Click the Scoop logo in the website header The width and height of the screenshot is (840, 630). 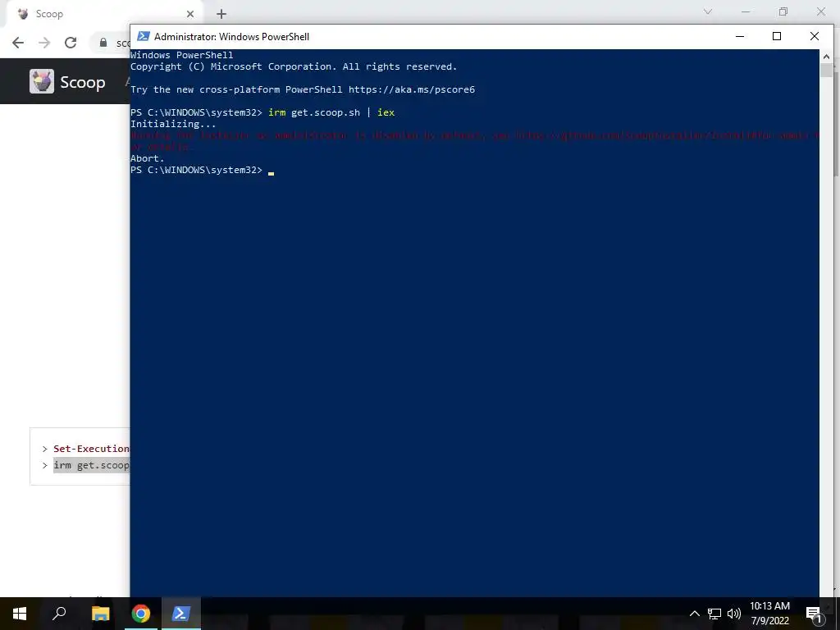tap(42, 81)
